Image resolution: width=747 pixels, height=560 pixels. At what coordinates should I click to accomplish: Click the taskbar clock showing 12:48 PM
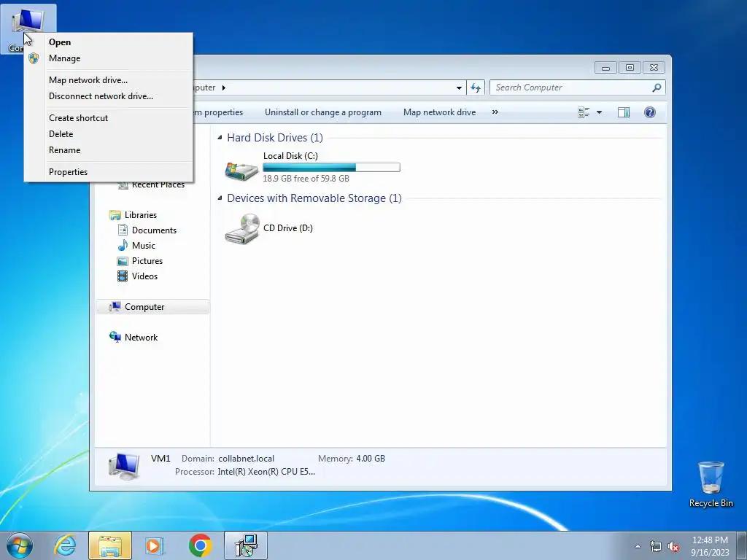tap(710, 546)
